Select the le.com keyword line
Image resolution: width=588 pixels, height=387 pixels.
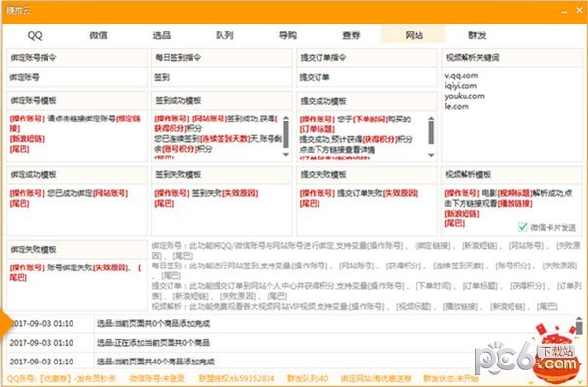[457, 106]
